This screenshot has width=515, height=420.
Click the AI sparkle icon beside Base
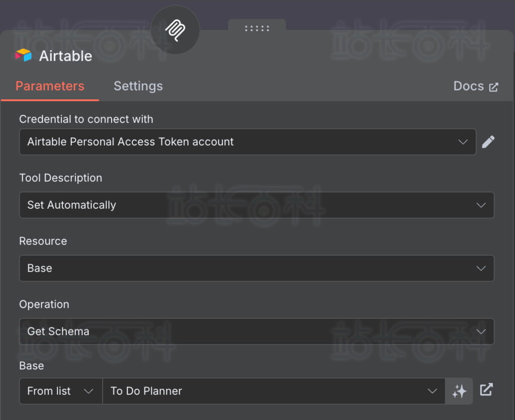pyautogui.click(x=459, y=391)
